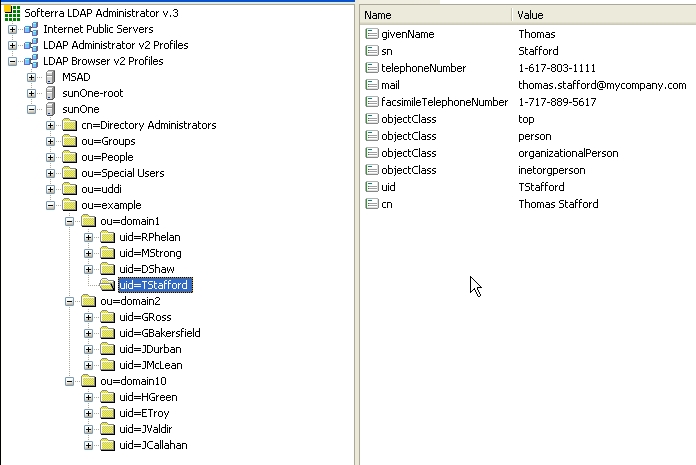Click the ou=domain10 folder icon
The height and width of the screenshot is (465, 696).
(88, 381)
